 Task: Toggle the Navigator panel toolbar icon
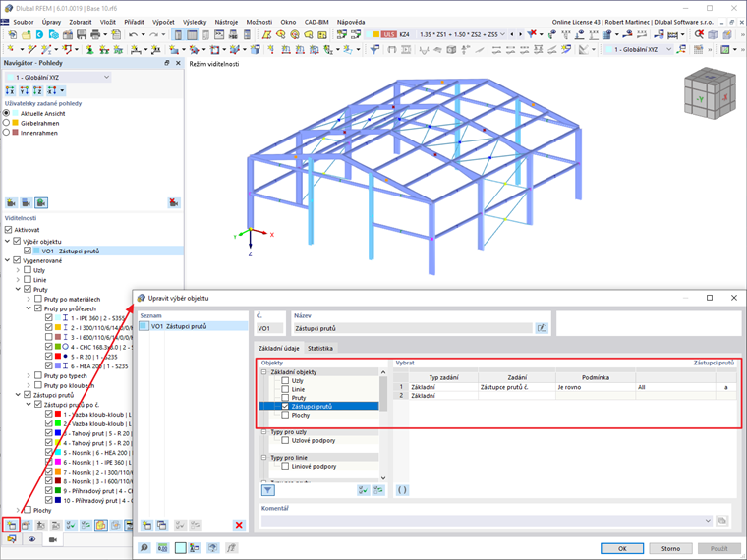click(178, 34)
